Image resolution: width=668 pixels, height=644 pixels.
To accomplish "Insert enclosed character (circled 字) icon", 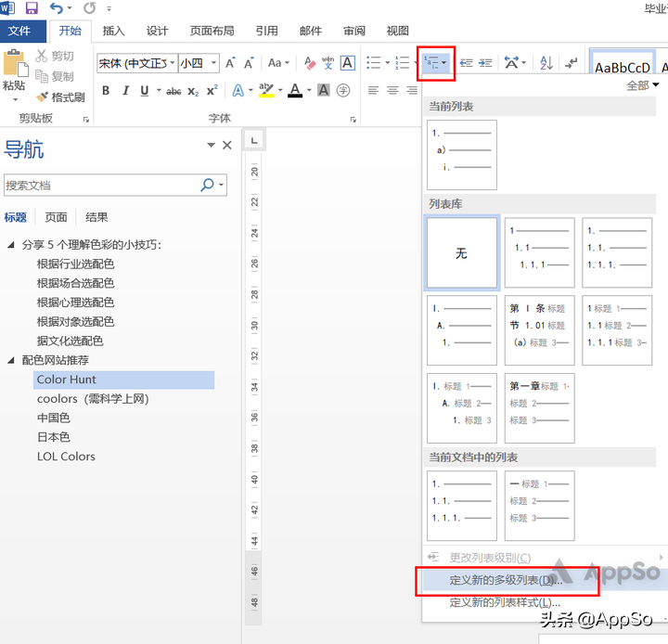I will [x=343, y=90].
